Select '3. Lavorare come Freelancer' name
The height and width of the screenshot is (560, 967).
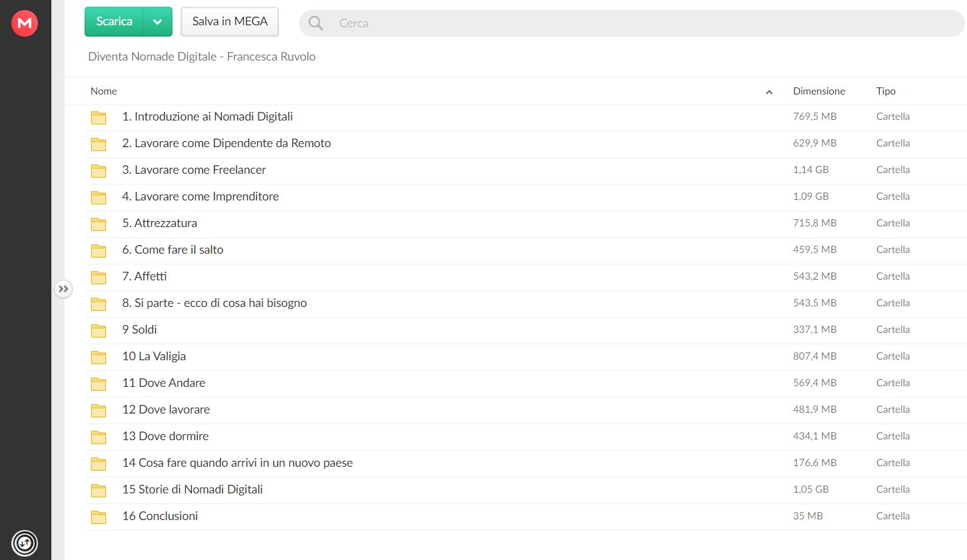tap(194, 170)
